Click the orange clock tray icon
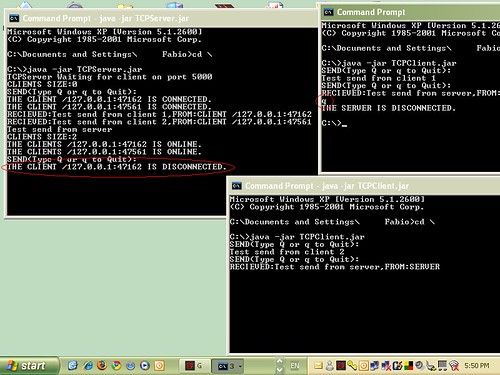 pyautogui.click(x=364, y=366)
